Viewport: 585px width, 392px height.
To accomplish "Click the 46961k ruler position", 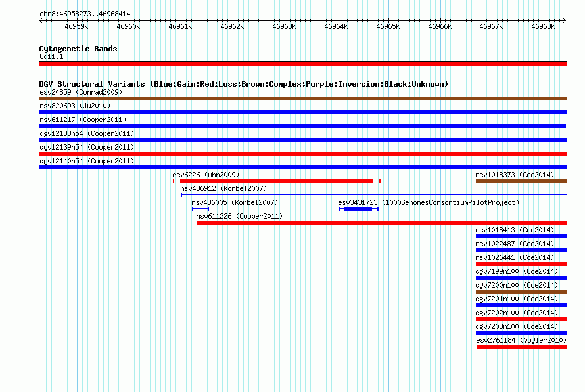I will pyautogui.click(x=180, y=26).
